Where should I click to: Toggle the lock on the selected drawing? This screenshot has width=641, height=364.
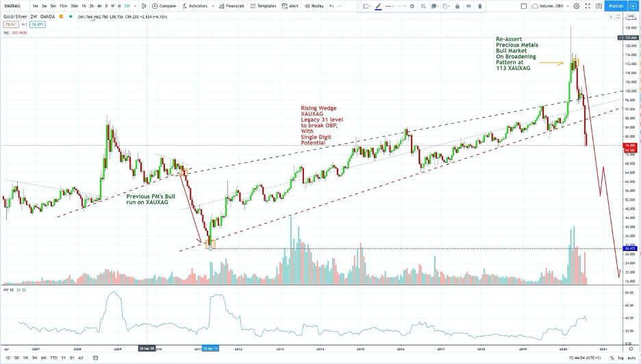point(457,6)
